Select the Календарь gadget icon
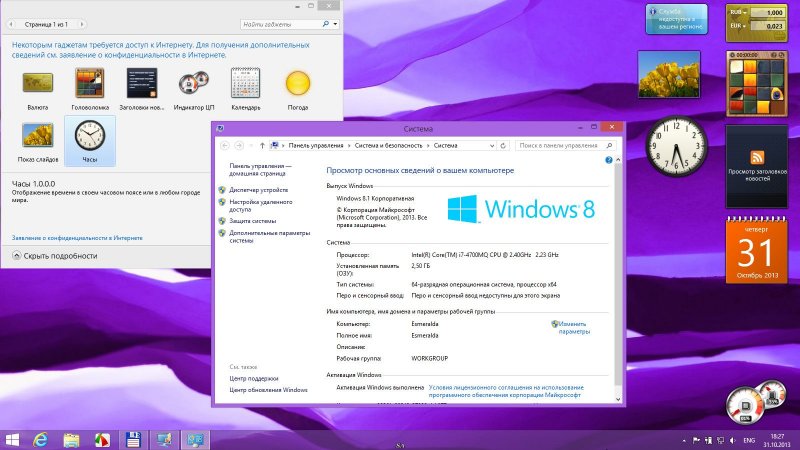The width and height of the screenshot is (800, 450). tap(245, 83)
